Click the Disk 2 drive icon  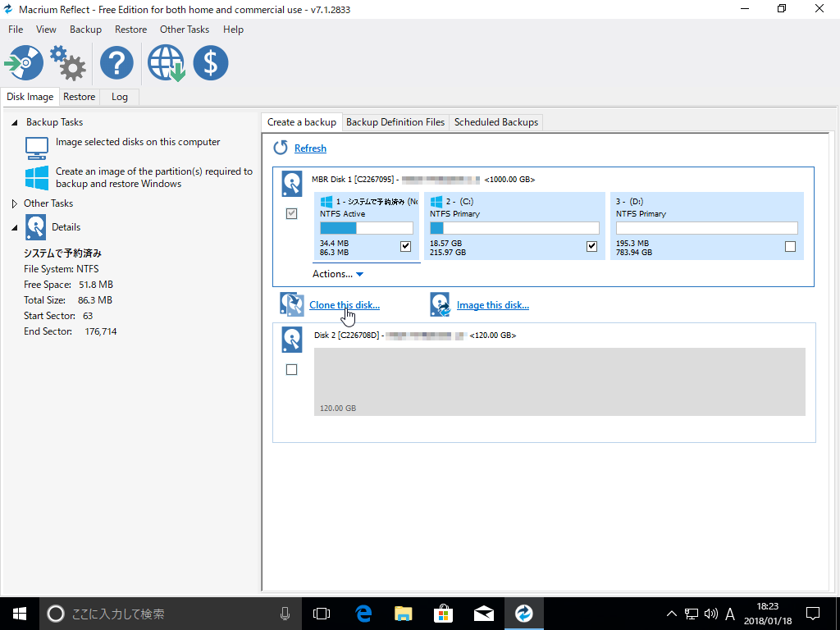(x=292, y=340)
